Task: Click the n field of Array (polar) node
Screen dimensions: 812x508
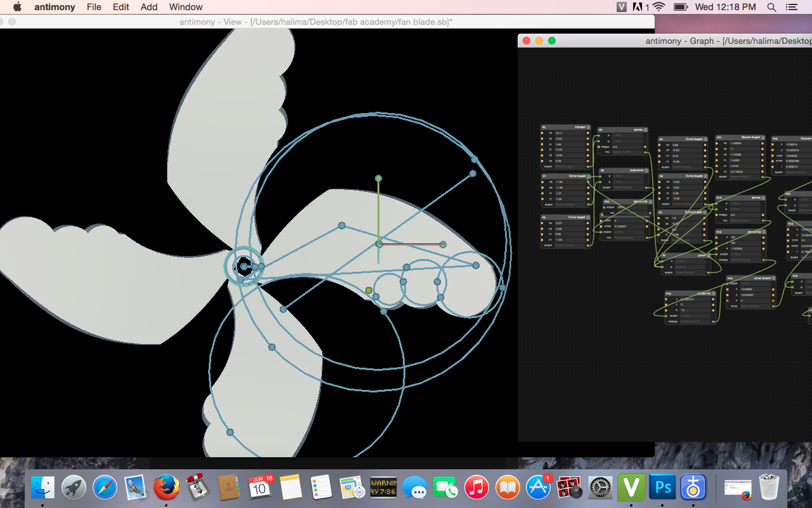Action: (755, 300)
